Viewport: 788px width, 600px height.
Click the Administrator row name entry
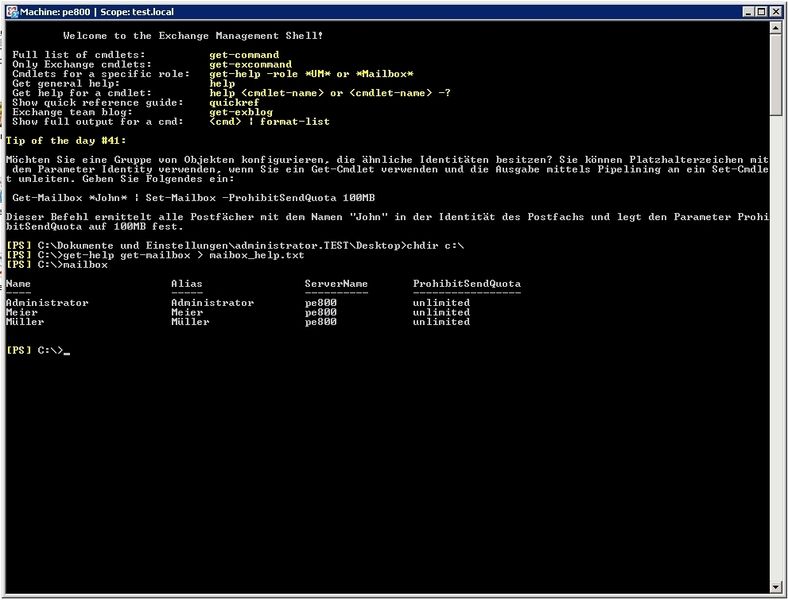click(x=47, y=302)
